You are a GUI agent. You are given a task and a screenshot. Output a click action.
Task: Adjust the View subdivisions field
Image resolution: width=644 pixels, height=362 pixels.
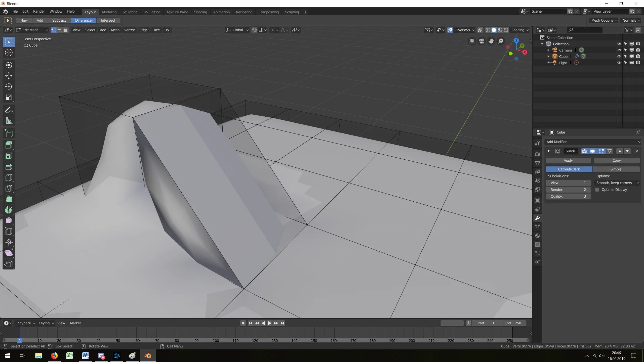(568, 183)
